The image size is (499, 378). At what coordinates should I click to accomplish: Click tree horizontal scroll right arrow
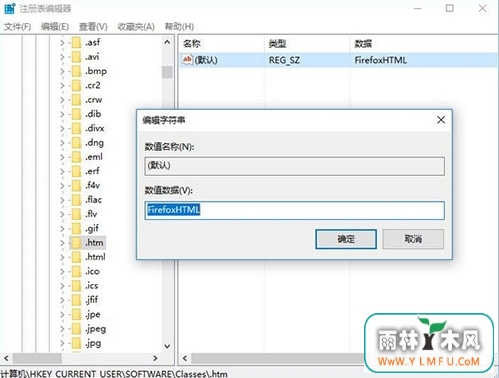point(155,358)
